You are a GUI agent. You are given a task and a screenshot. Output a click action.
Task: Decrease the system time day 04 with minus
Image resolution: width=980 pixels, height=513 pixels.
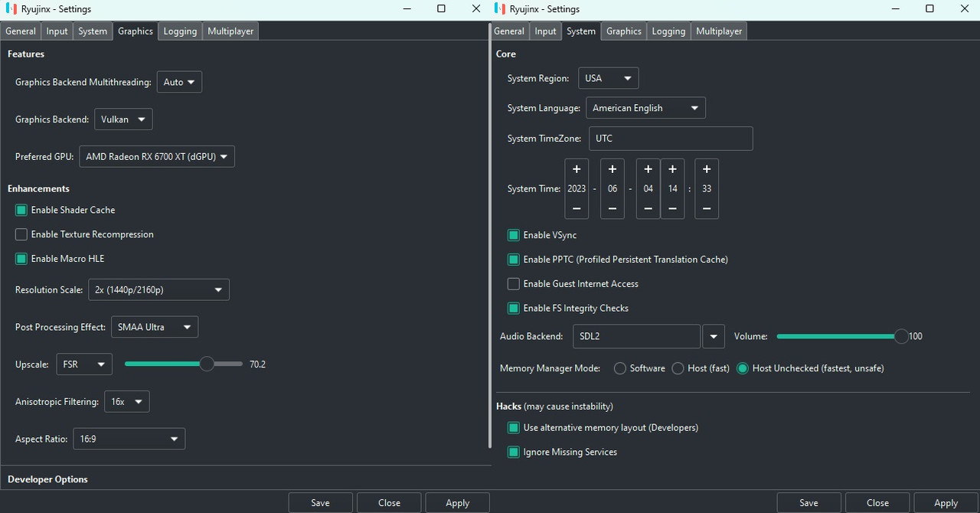[648, 208]
